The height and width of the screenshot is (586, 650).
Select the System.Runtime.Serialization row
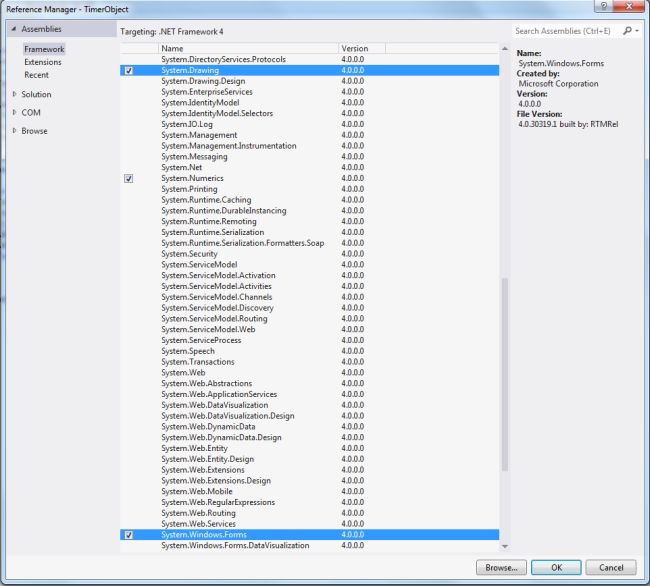coord(310,232)
